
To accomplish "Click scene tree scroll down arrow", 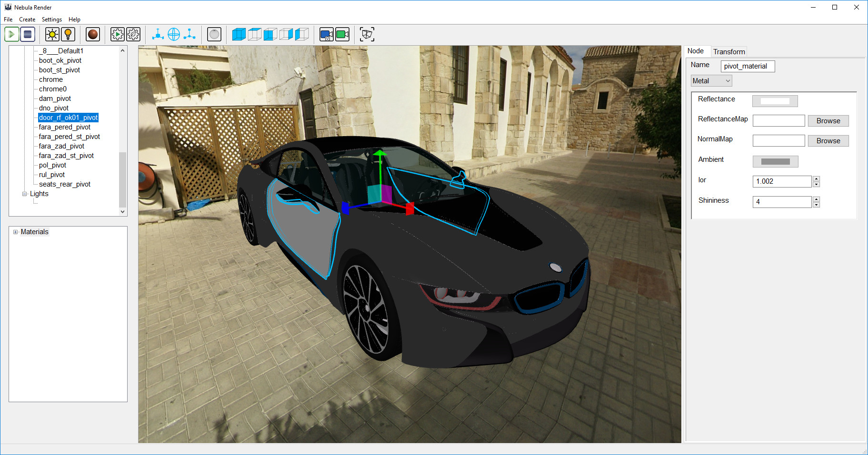I will click(123, 212).
